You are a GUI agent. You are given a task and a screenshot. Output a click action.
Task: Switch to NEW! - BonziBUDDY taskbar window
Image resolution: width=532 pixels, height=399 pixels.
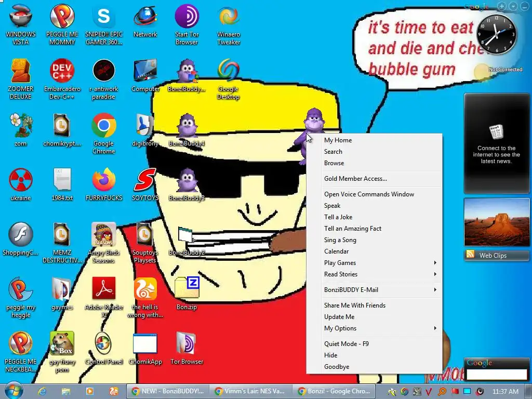[x=167, y=391]
